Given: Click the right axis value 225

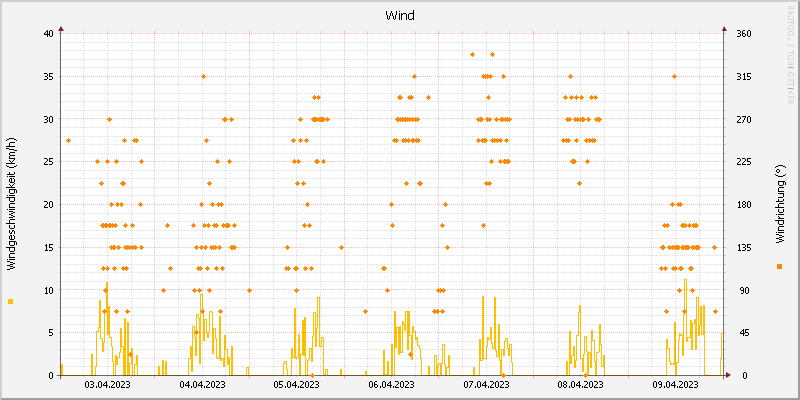Looking at the screenshot, I should [x=744, y=162].
